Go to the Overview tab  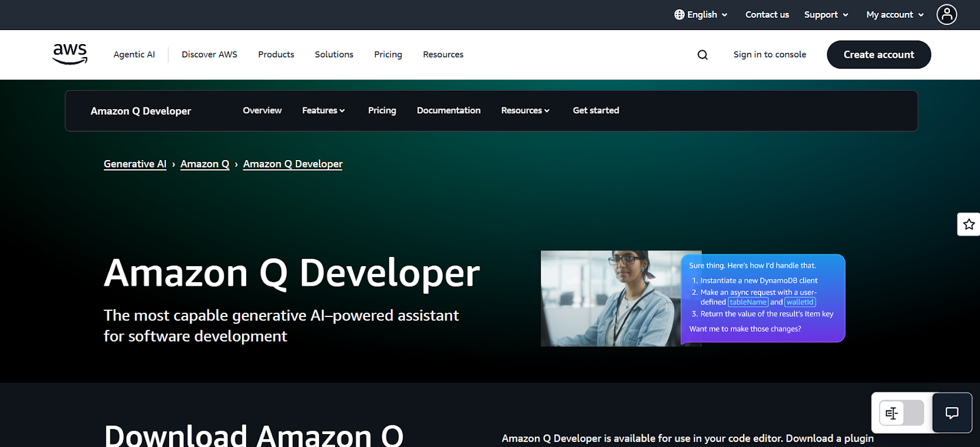tap(262, 110)
